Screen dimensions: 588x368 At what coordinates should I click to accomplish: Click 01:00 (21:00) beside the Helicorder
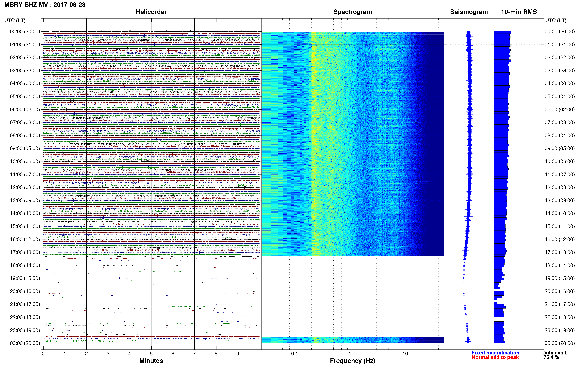pos(25,45)
